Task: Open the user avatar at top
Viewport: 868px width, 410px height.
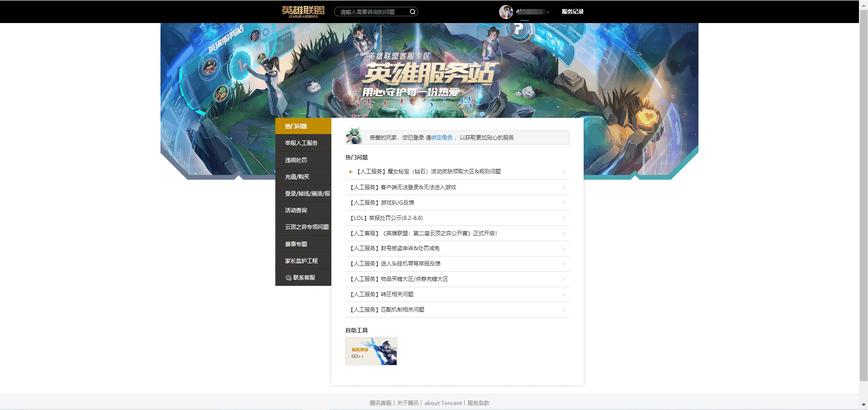Action: click(505, 11)
